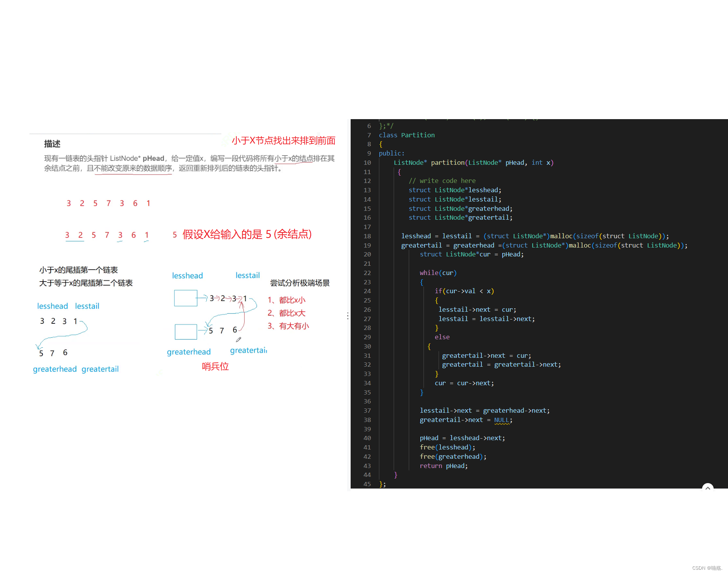Click the declaration struct ListNode*greaterhead;
Viewport: 728px width, 574px height.
(461, 208)
